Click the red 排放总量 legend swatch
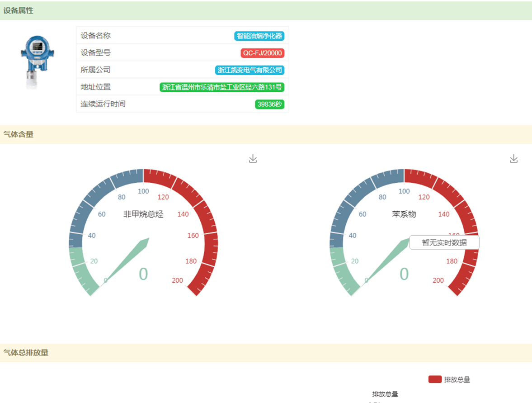Screen dimensions: 532x403 click(435, 379)
